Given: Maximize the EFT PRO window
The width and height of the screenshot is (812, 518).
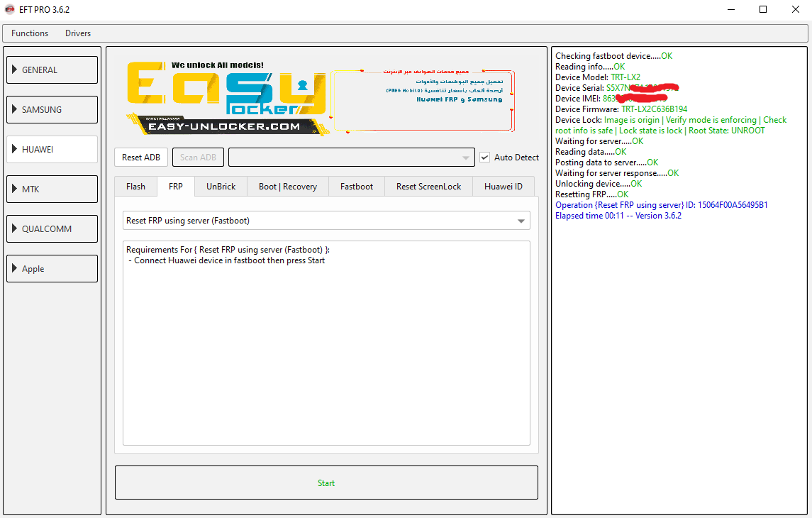Looking at the screenshot, I should click(x=763, y=9).
